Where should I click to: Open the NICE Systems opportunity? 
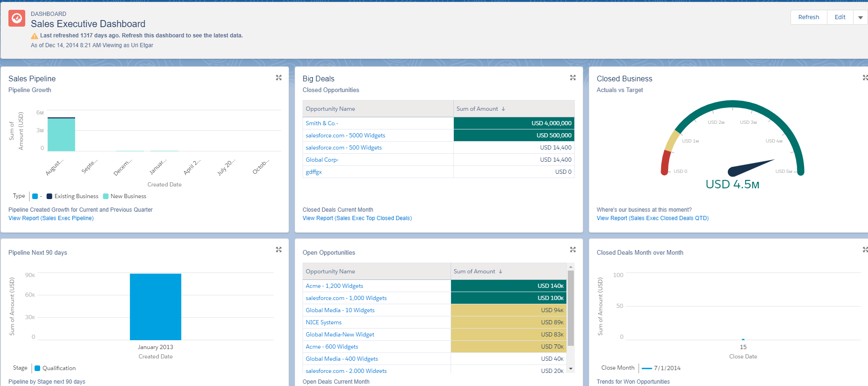point(324,322)
